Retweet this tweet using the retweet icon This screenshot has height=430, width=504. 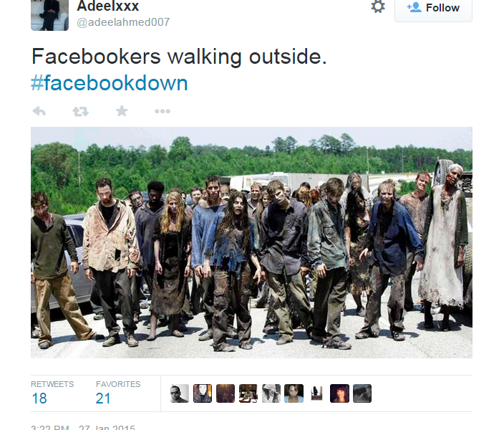tap(80, 111)
